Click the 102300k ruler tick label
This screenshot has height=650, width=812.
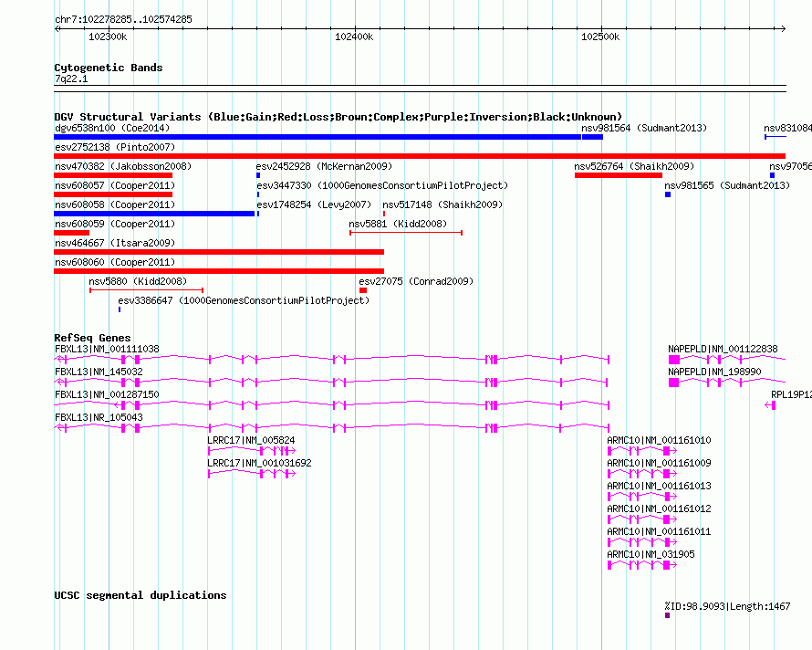[x=108, y=37]
